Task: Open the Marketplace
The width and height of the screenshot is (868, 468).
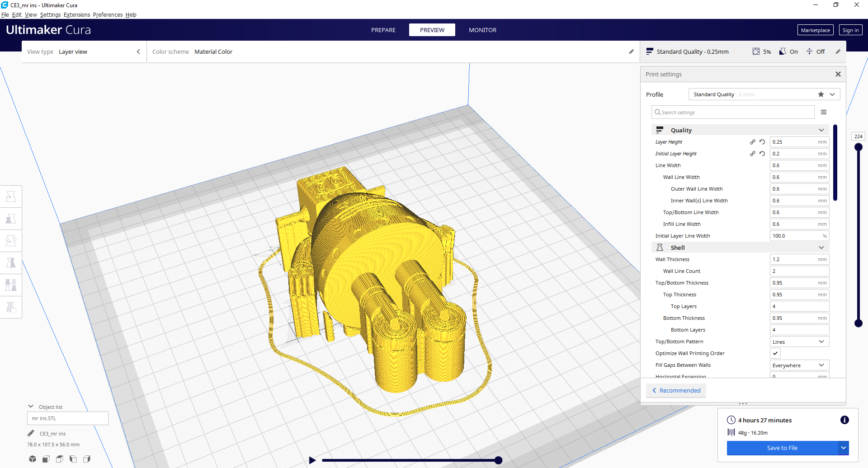Action: click(816, 30)
